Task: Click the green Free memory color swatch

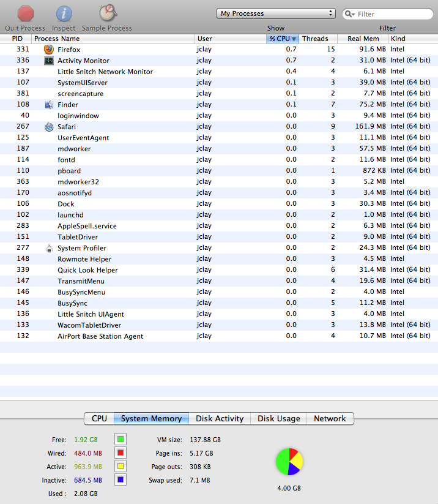Action: click(121, 439)
